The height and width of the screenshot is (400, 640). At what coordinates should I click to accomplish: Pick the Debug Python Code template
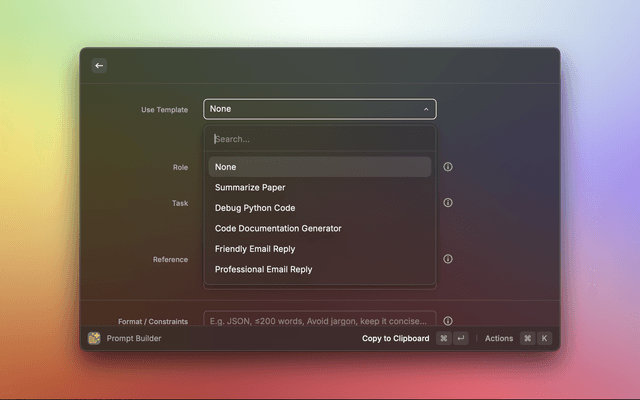tap(320, 208)
